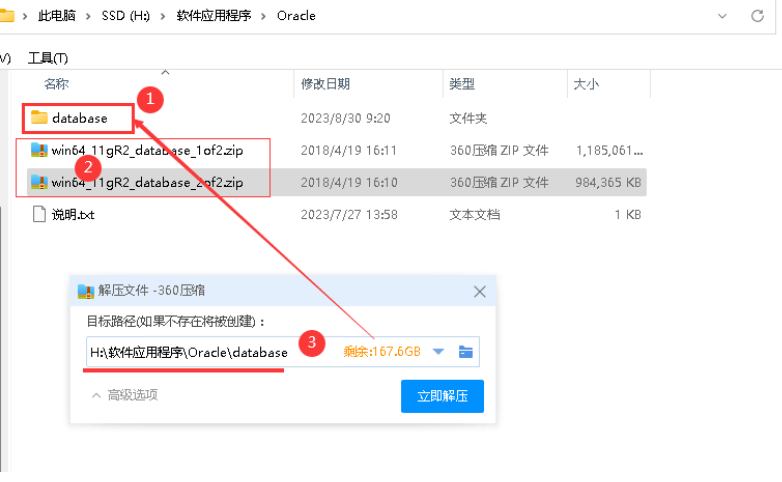Image resolution: width=782 pixels, height=482 pixels.
Task: Open the target path dropdown arrow
Action: (x=438, y=351)
